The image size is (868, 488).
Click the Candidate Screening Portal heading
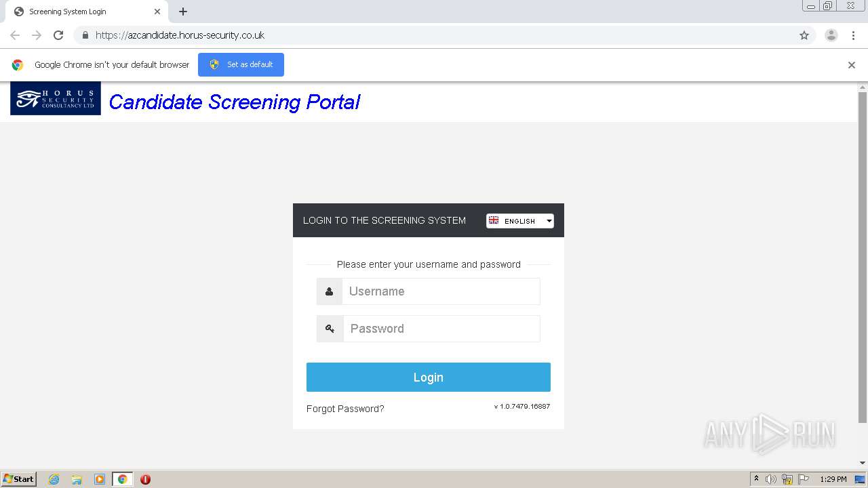click(235, 102)
